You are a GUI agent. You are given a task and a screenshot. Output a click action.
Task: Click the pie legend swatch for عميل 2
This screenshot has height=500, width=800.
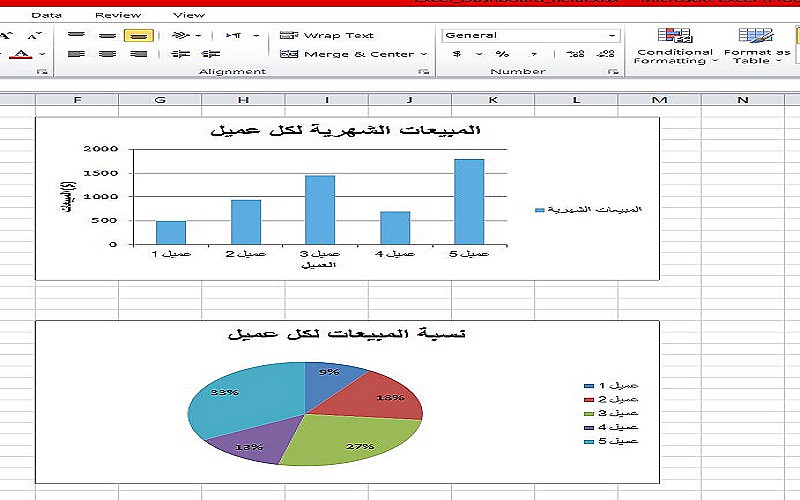(x=589, y=399)
